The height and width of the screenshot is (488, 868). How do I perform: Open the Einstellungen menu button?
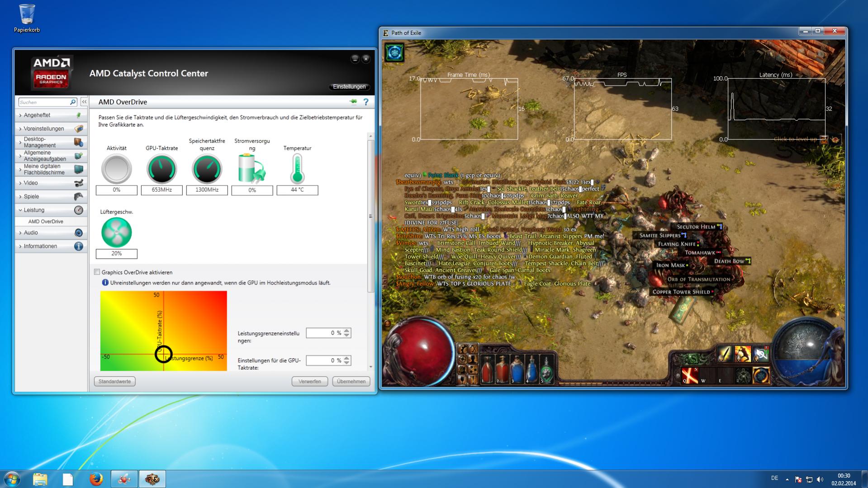click(x=349, y=87)
